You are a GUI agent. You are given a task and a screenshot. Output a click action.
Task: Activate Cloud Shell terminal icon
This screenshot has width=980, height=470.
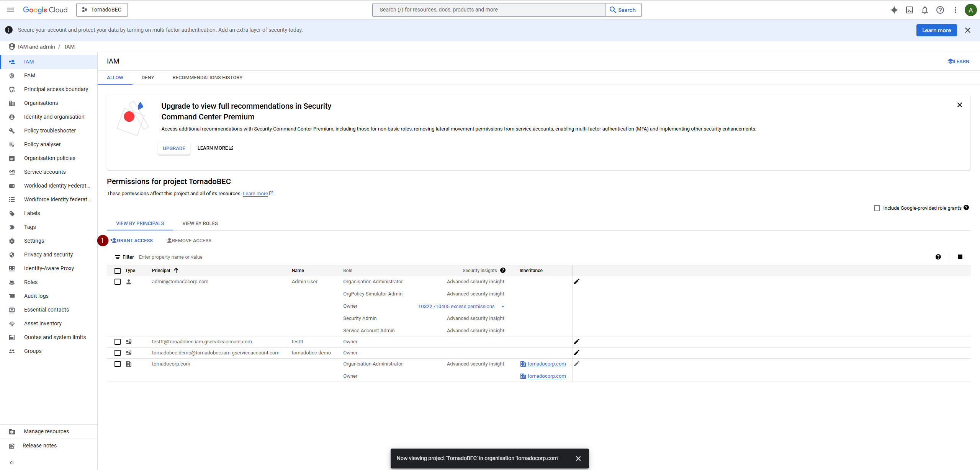tap(909, 10)
